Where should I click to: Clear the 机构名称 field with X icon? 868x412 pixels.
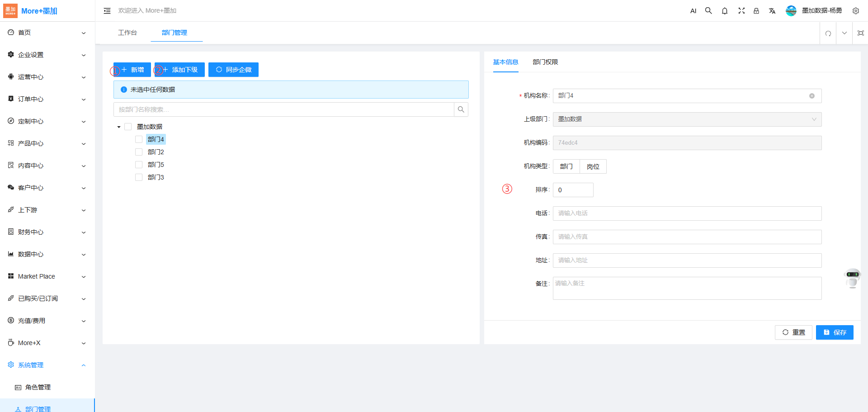812,96
